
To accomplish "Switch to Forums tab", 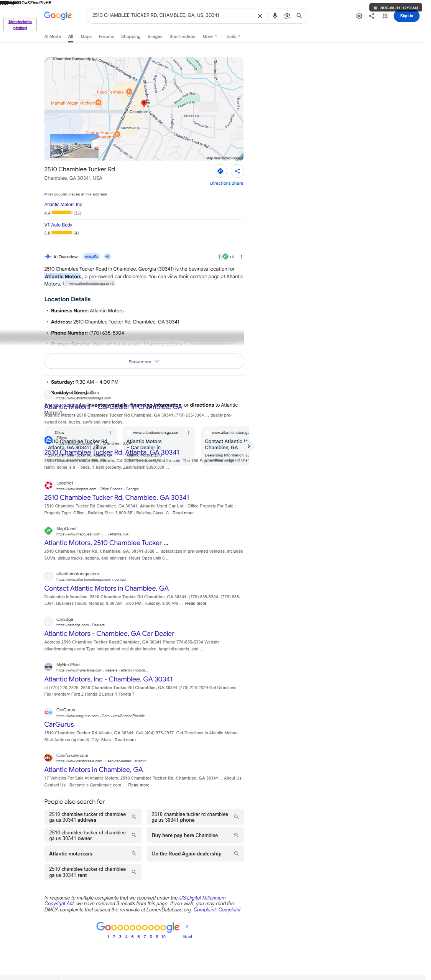I will tap(106, 36).
